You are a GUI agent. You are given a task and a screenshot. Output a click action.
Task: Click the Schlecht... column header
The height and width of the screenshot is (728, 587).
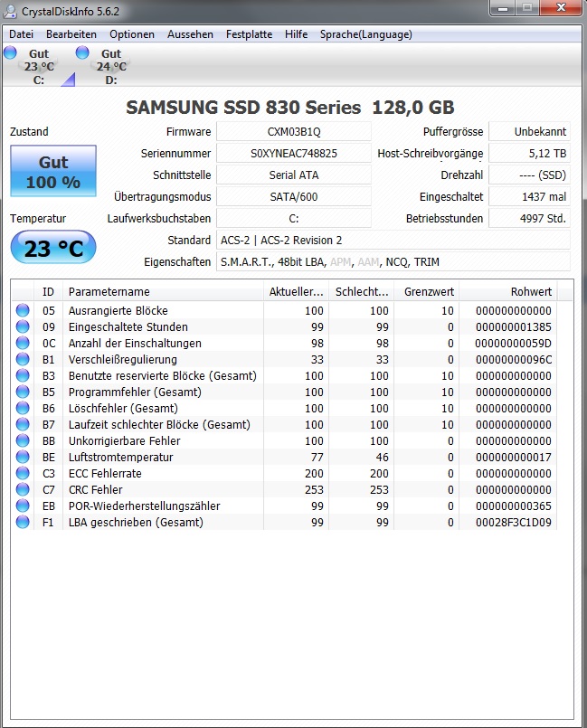click(361, 291)
